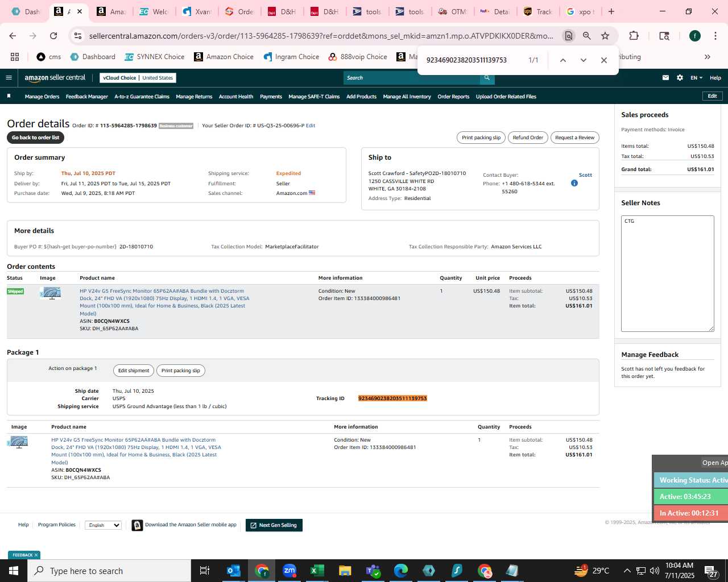
Task: Open the Chrome apps grid in bookmarks bar
Action: click(15, 57)
